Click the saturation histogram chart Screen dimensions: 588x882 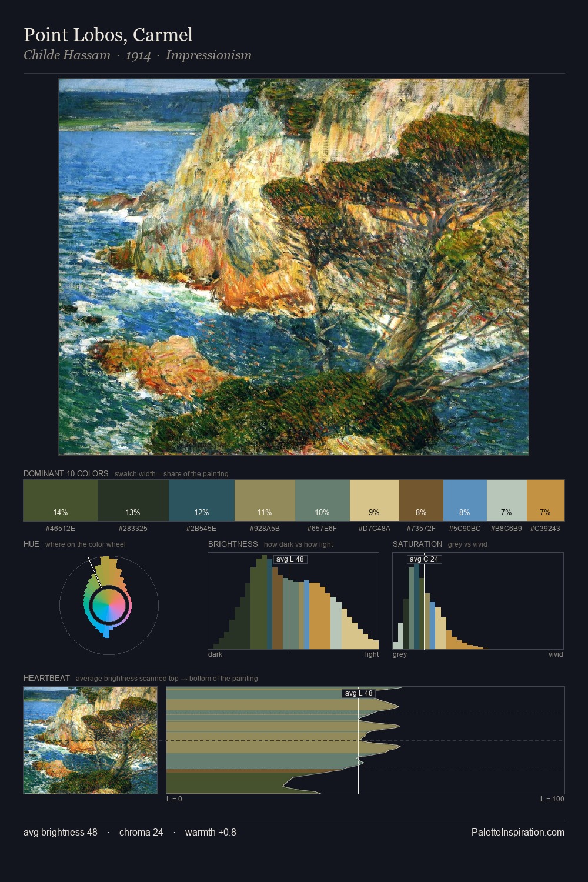click(478, 601)
